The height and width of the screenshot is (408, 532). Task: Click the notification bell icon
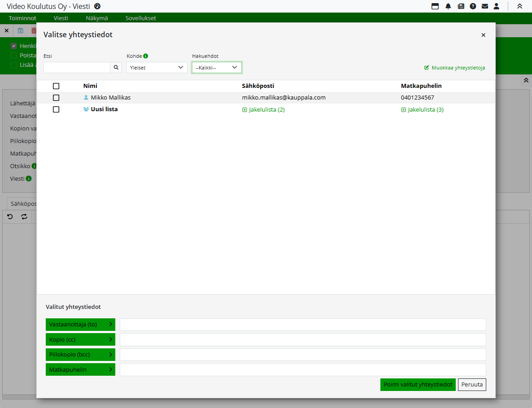(x=448, y=6)
